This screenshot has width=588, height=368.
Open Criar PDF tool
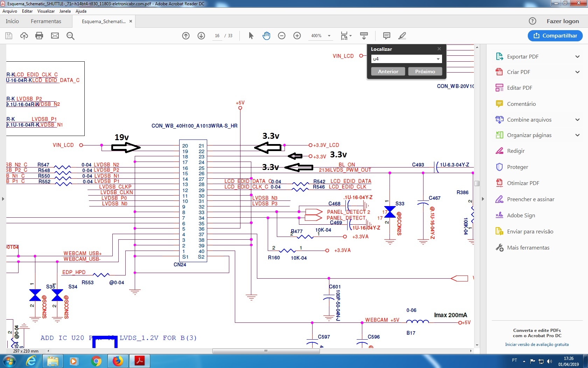click(x=518, y=72)
